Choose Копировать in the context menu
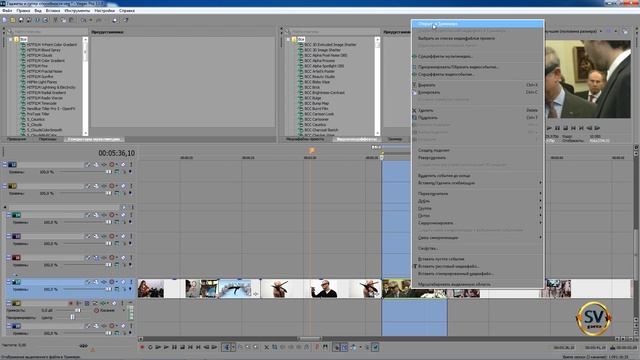640x360 pixels. [x=478, y=92]
